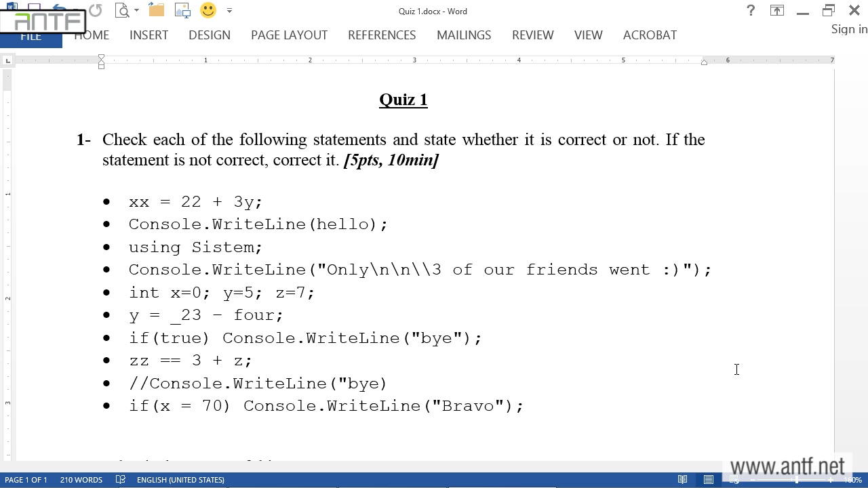Click the Open folder icon
Viewport: 868px width, 488px height.
[x=157, y=11]
